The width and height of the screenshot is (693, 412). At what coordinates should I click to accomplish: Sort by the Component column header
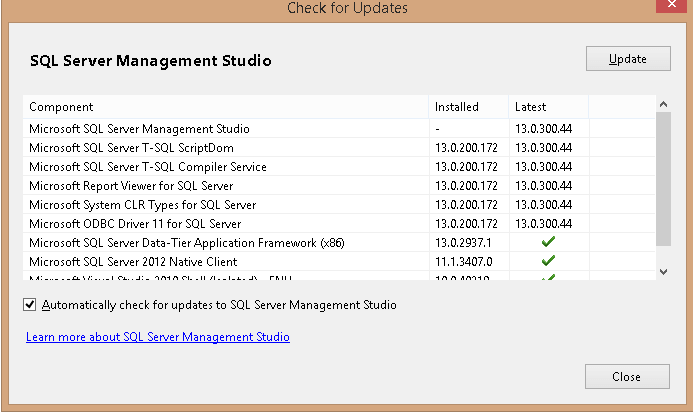[225, 107]
